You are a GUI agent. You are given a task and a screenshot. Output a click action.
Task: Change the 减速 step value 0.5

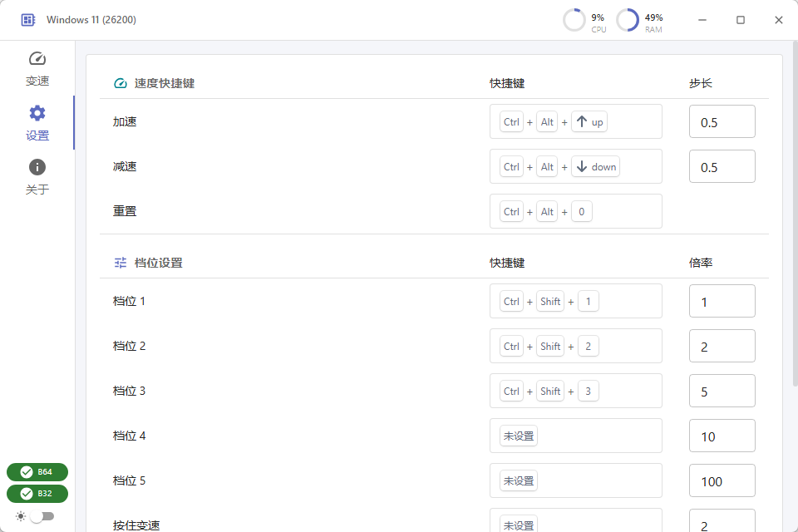(x=722, y=166)
